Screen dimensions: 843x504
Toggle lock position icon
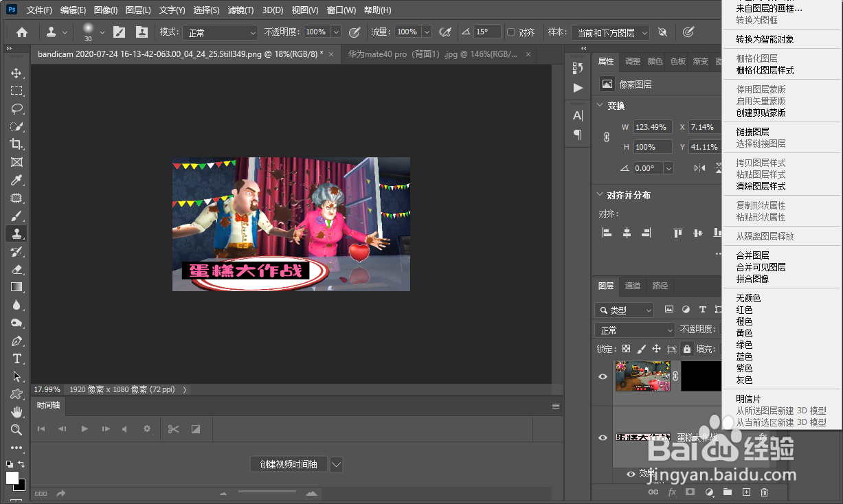pos(656,349)
